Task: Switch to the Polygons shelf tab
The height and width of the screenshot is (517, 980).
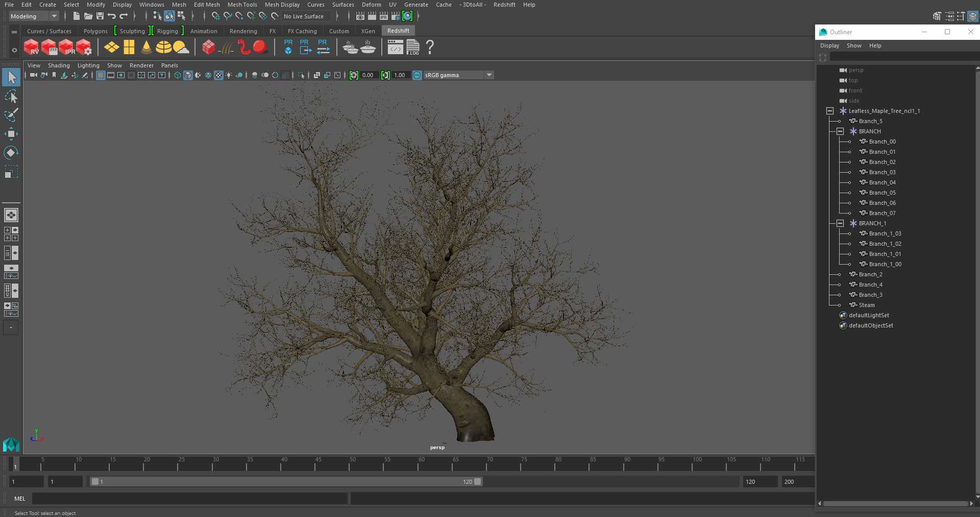Action: 95,31
